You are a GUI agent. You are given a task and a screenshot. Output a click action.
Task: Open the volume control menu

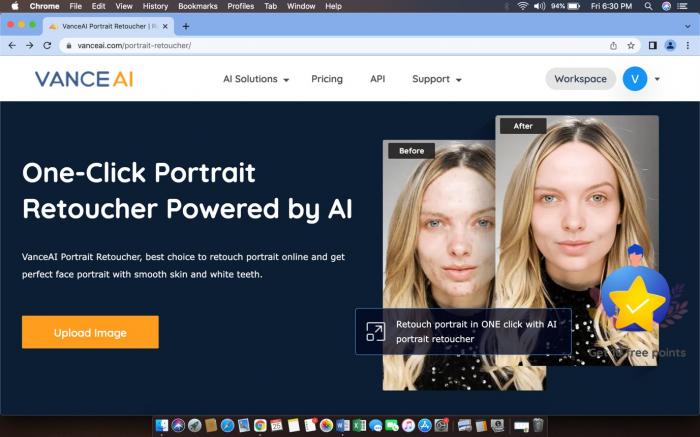[539, 6]
